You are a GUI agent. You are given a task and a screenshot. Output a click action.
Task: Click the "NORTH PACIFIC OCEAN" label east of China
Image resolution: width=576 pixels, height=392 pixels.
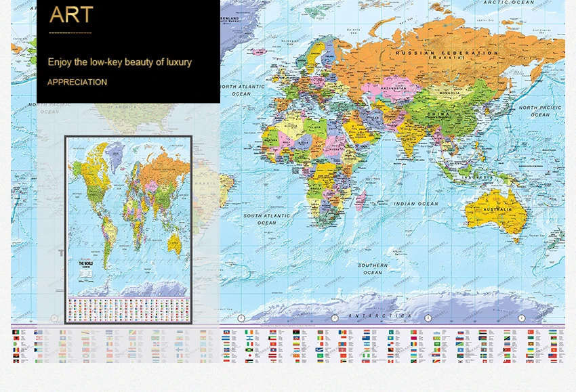pyautogui.click(x=540, y=111)
